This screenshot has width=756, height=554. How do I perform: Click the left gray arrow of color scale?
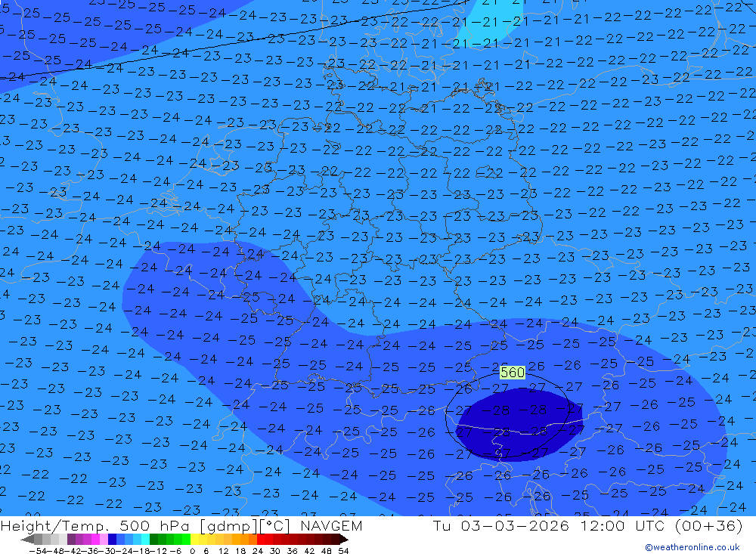pos(27,540)
